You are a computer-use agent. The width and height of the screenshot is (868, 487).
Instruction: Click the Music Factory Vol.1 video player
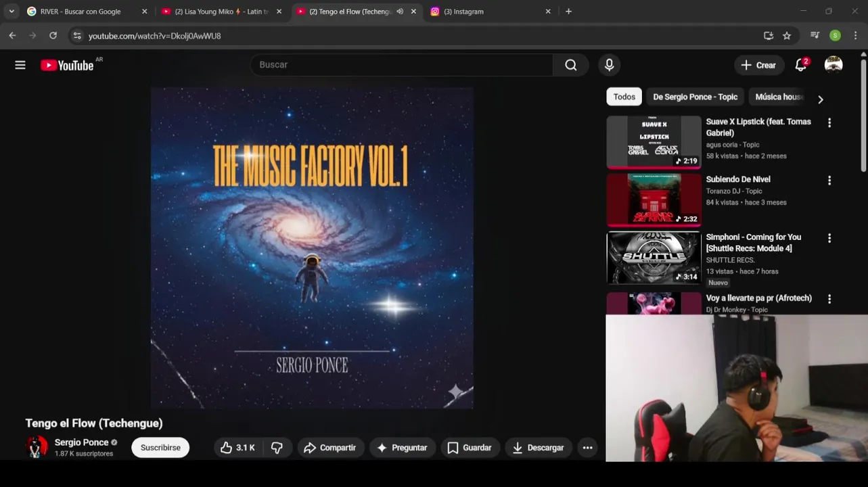(312, 248)
